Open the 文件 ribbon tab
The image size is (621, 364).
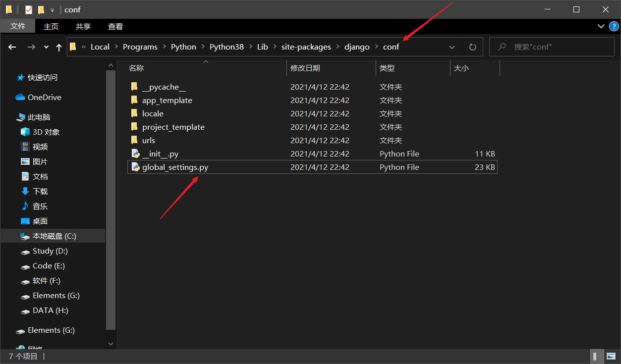18,26
